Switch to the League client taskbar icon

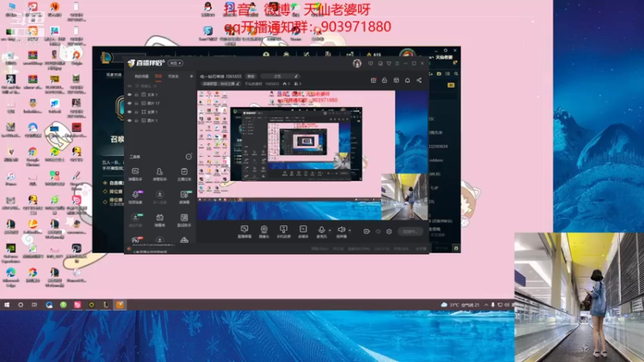[105, 305]
